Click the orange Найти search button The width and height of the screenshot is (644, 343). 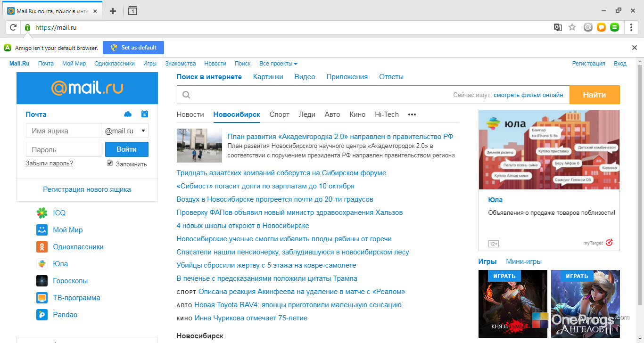click(594, 95)
